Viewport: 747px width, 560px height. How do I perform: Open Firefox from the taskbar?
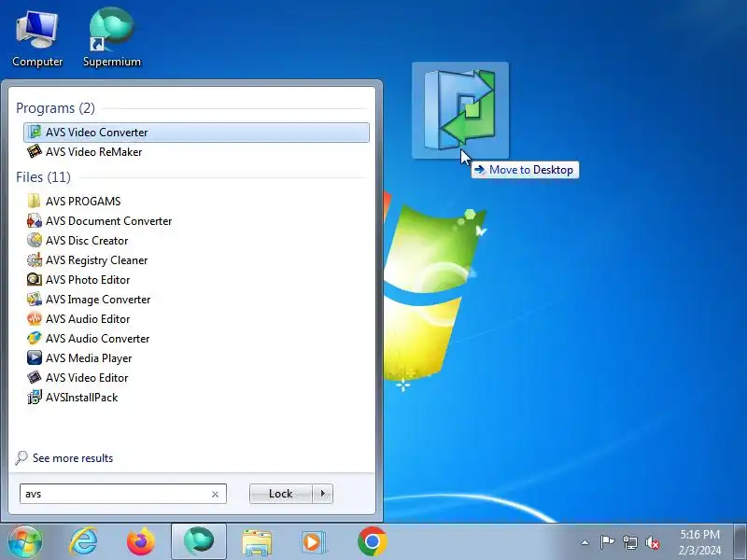[141, 541]
